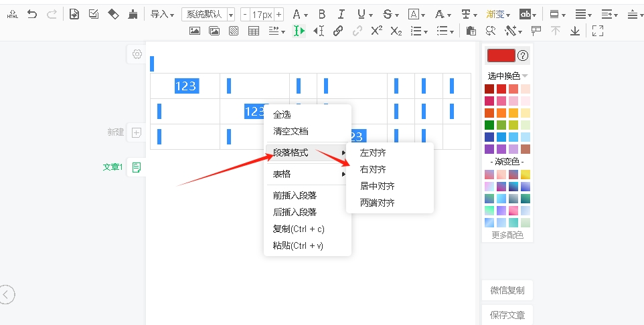
Task: Pick the large red current color swatch
Action: (x=501, y=56)
